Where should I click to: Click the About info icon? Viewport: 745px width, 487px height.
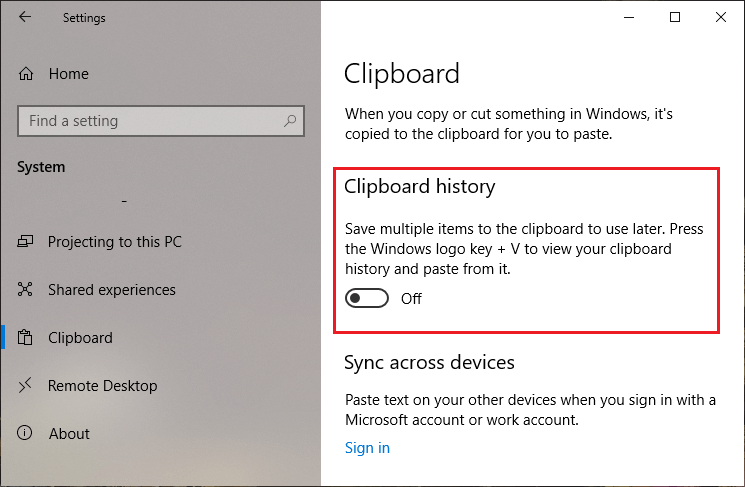[x=27, y=434]
